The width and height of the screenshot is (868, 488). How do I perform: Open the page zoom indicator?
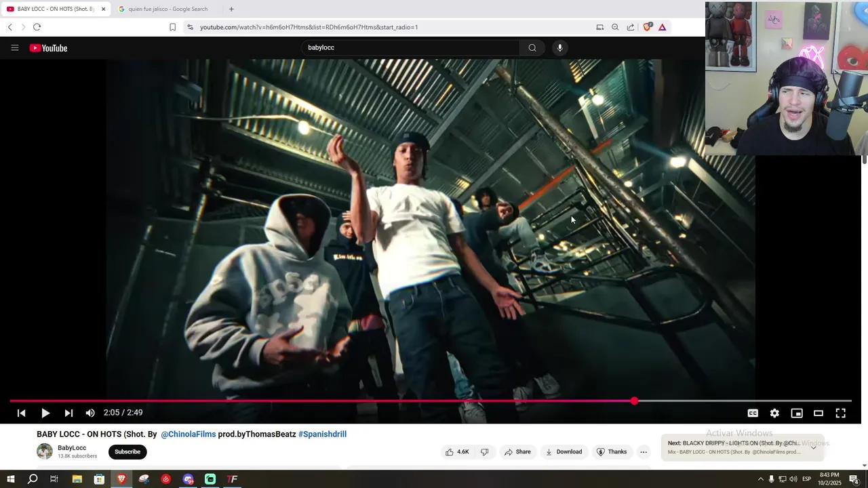[615, 27]
